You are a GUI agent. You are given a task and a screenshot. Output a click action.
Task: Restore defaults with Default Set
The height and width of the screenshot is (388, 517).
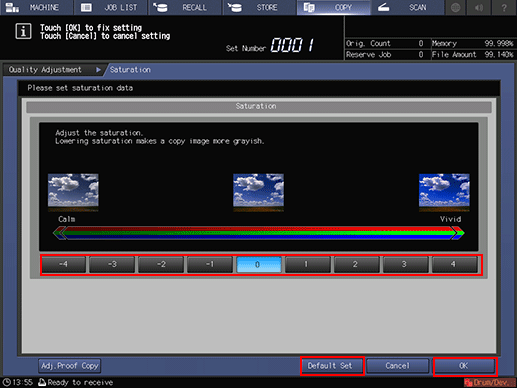pyautogui.click(x=332, y=366)
